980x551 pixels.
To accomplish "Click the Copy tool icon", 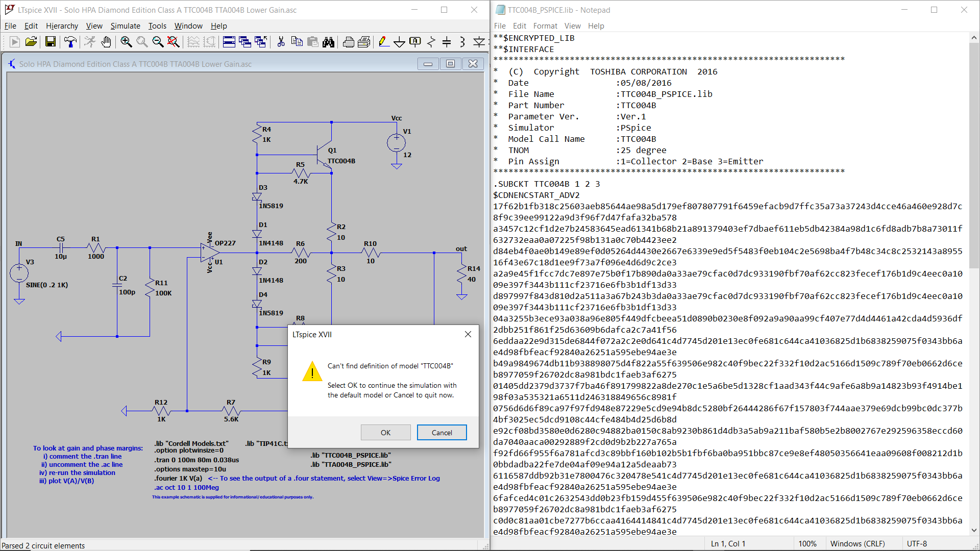I will click(297, 42).
